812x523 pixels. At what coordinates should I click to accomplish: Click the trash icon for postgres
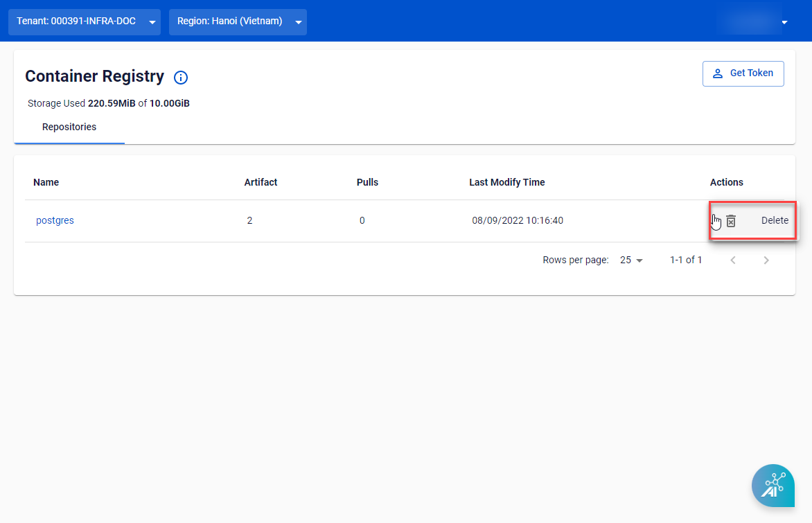click(x=731, y=221)
